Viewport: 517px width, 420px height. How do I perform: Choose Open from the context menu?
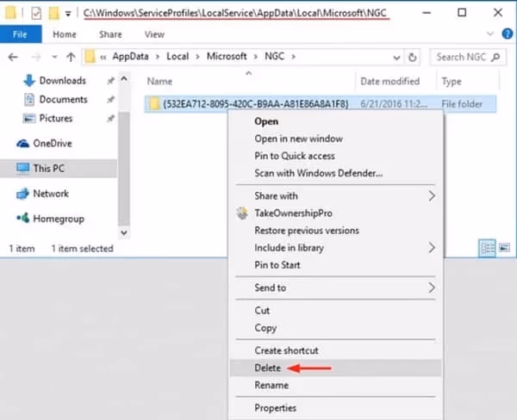click(336, 121)
